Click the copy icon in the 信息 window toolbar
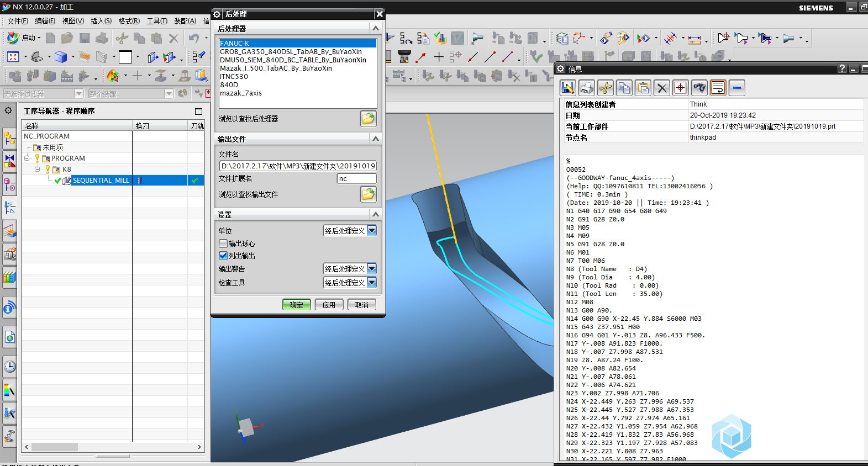Viewport: 868px width, 466px height. (624, 87)
